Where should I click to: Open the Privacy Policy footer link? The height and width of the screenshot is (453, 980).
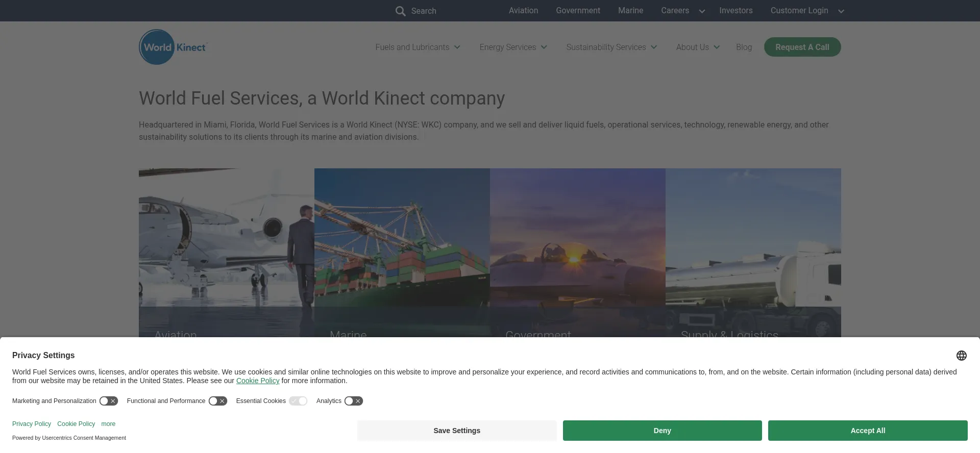click(32, 424)
